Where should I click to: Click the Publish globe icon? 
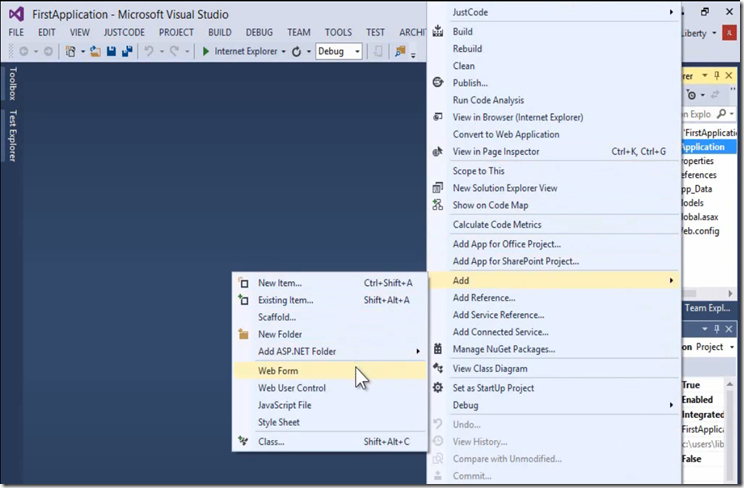(x=437, y=82)
